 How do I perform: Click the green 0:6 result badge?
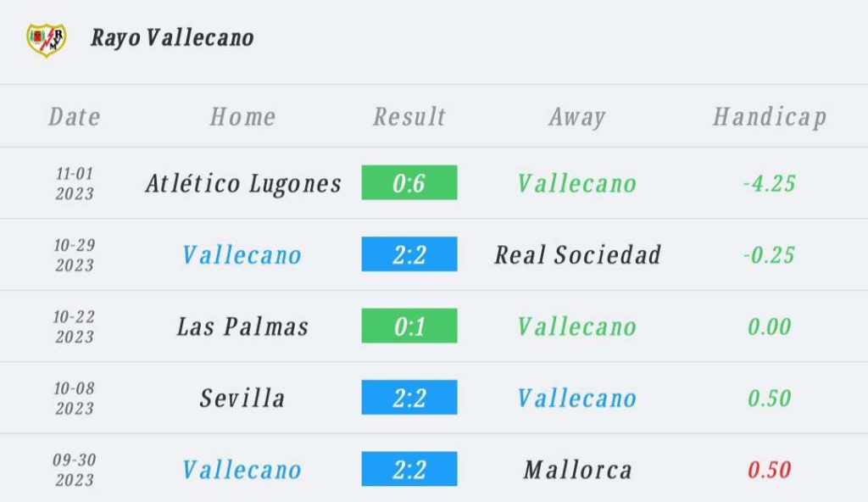(409, 182)
